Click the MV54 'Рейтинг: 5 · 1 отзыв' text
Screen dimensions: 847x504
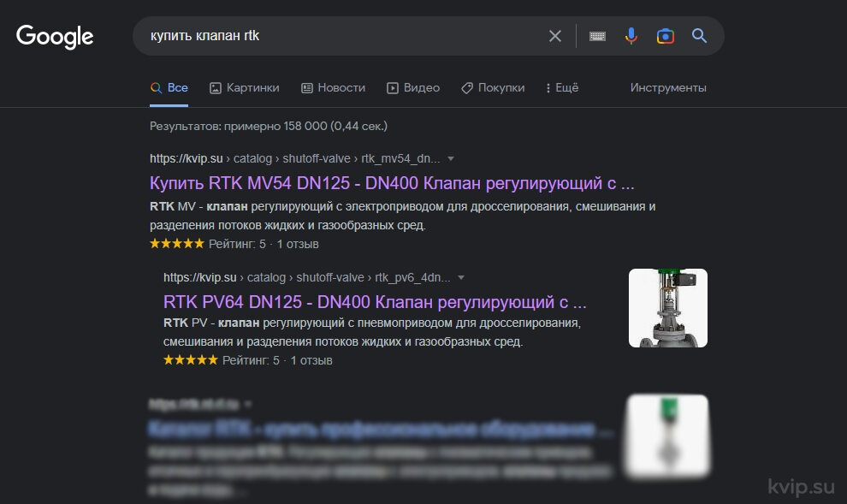click(x=264, y=244)
